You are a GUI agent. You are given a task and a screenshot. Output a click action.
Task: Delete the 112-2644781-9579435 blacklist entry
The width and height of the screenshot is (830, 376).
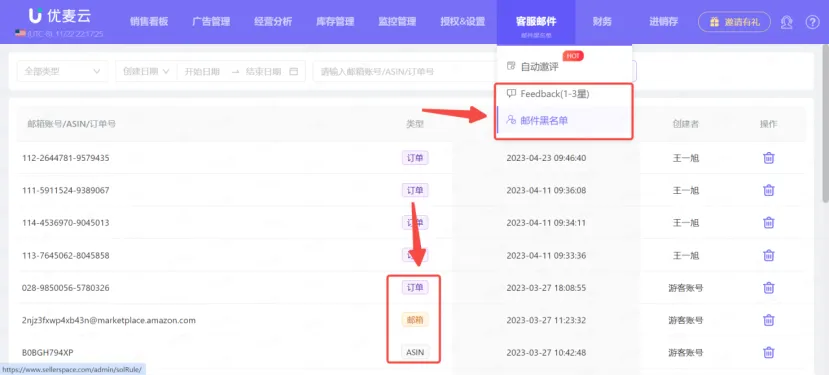coord(769,158)
